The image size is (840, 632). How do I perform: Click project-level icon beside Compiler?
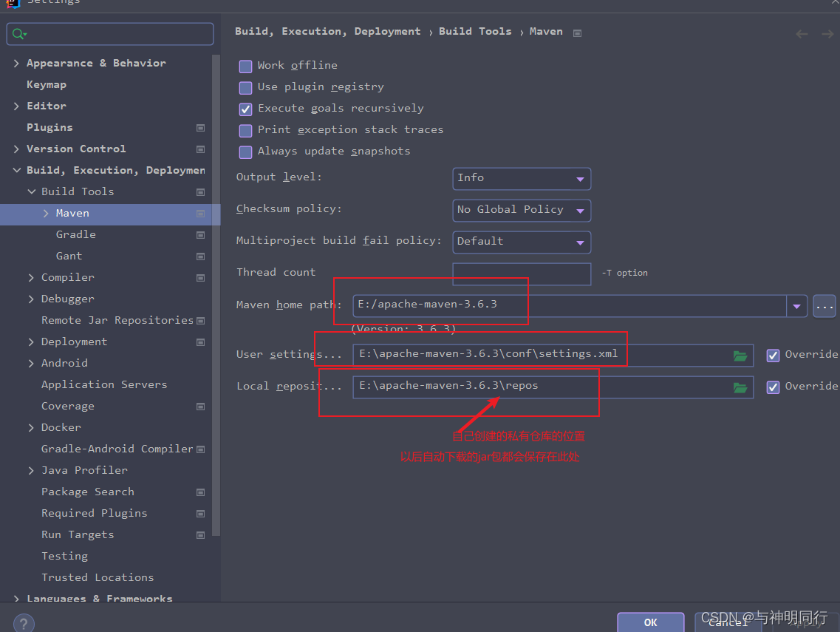[200, 278]
